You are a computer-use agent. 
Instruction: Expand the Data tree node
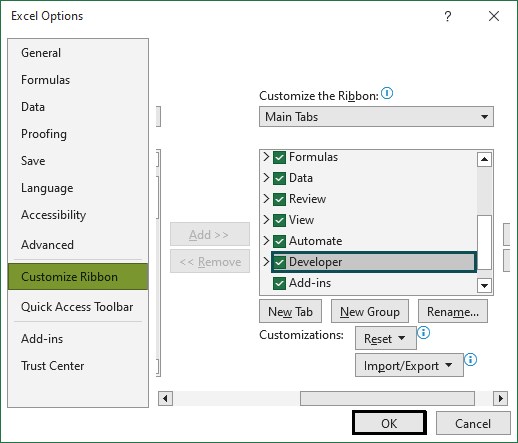[266, 178]
